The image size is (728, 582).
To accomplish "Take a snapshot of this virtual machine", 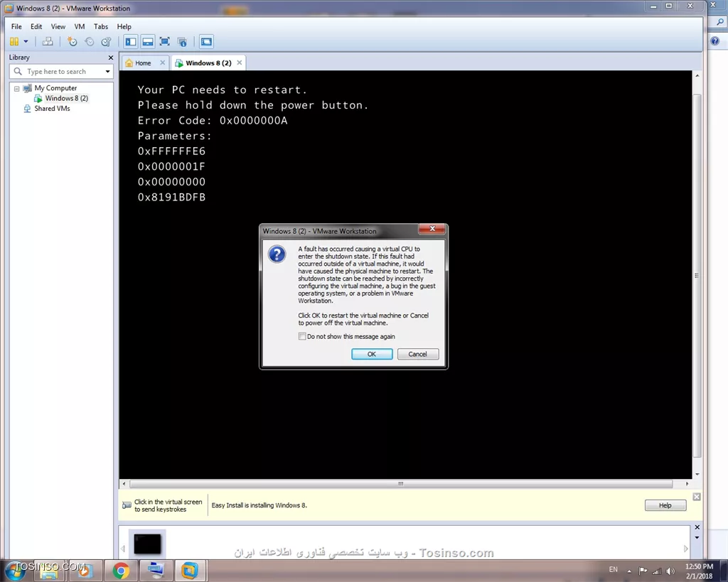I will coord(72,42).
